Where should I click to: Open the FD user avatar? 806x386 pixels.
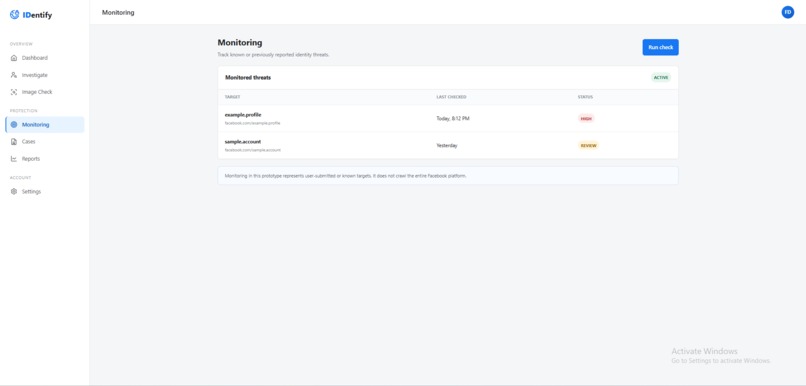787,12
